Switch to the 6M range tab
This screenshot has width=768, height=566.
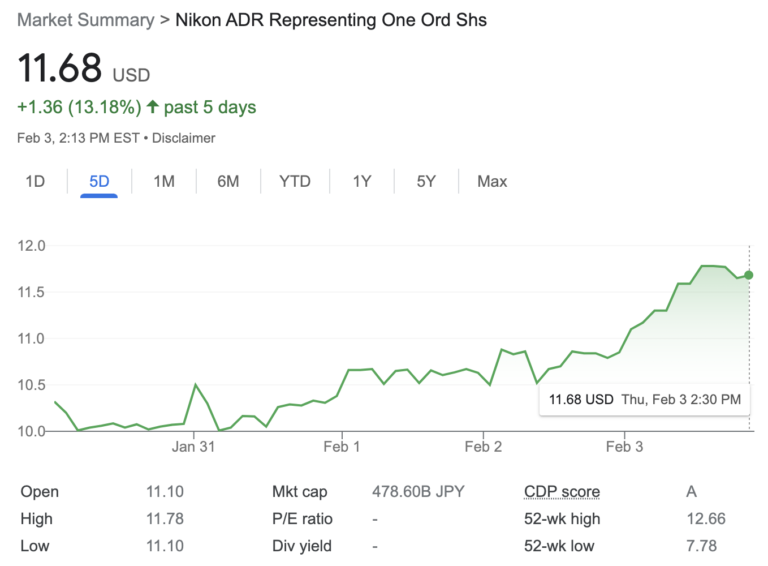228,182
